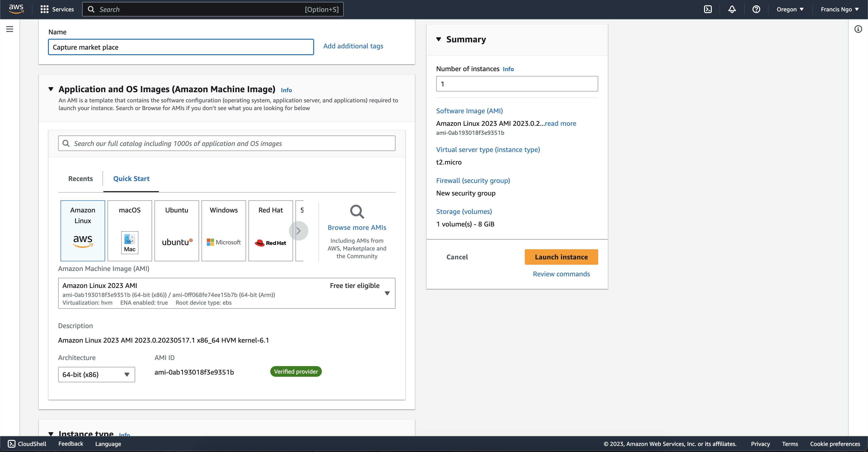Click the AMI ID ami-0ab193018f3e9351b text
The width and height of the screenshot is (868, 452).
(x=194, y=372)
